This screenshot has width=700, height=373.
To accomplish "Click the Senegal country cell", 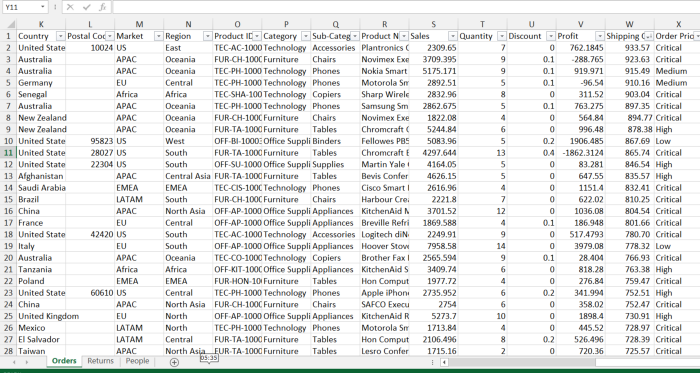I will pos(41,94).
